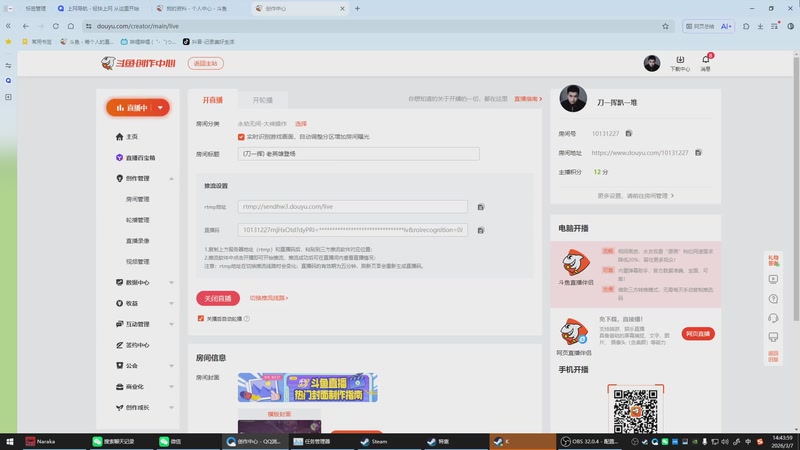Open 下载中心 download center icon
The height and width of the screenshot is (450, 800).
click(x=680, y=63)
